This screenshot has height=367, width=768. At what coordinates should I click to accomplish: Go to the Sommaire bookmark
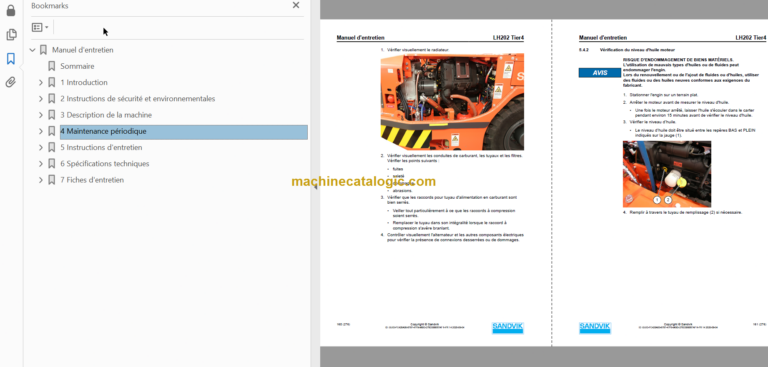[77, 66]
